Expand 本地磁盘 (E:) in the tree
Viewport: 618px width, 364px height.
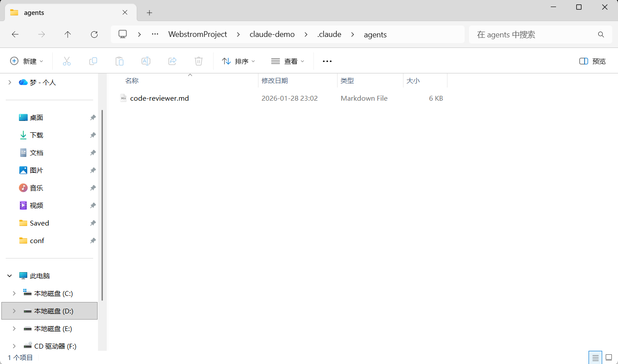(x=14, y=328)
